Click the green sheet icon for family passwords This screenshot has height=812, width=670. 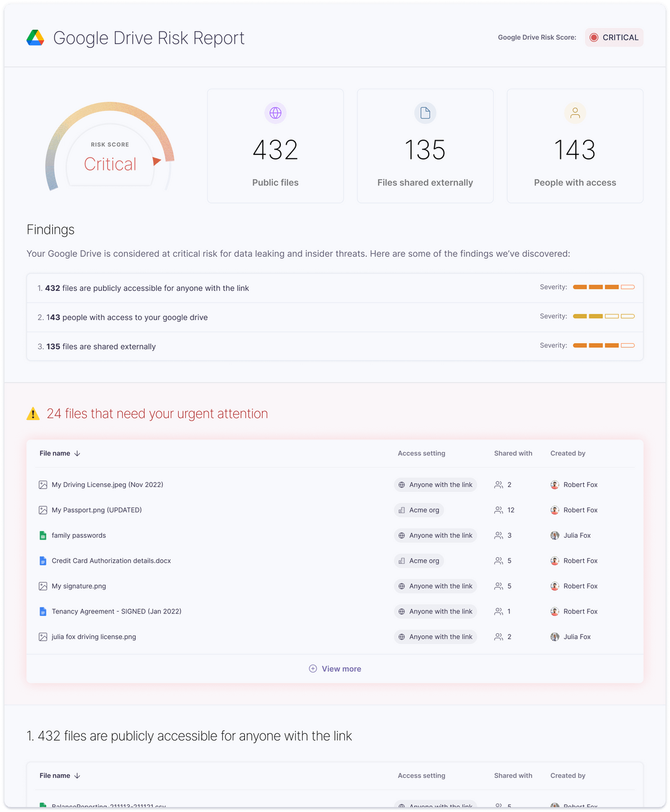(43, 535)
